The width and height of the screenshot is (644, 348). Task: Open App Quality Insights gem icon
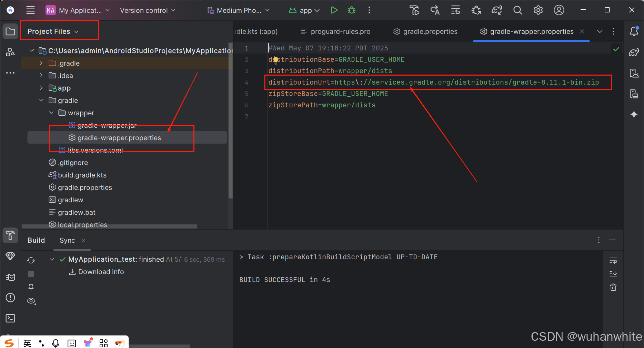tap(10, 256)
